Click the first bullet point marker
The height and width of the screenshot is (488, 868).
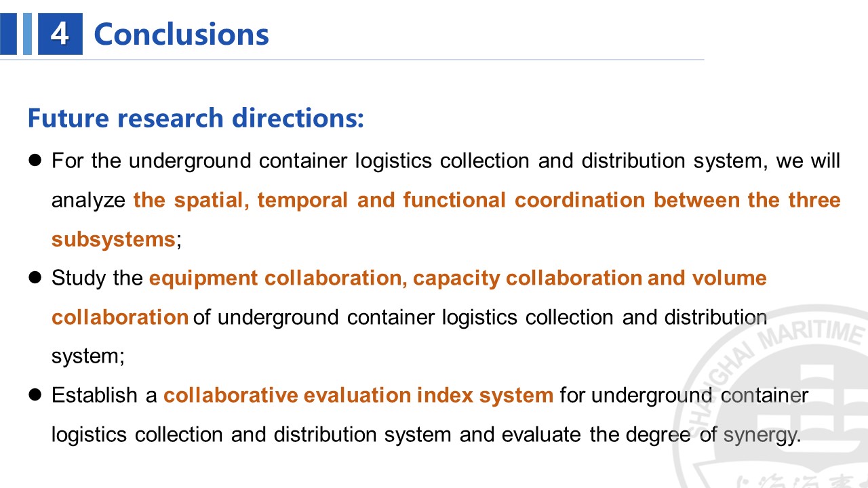coord(35,161)
